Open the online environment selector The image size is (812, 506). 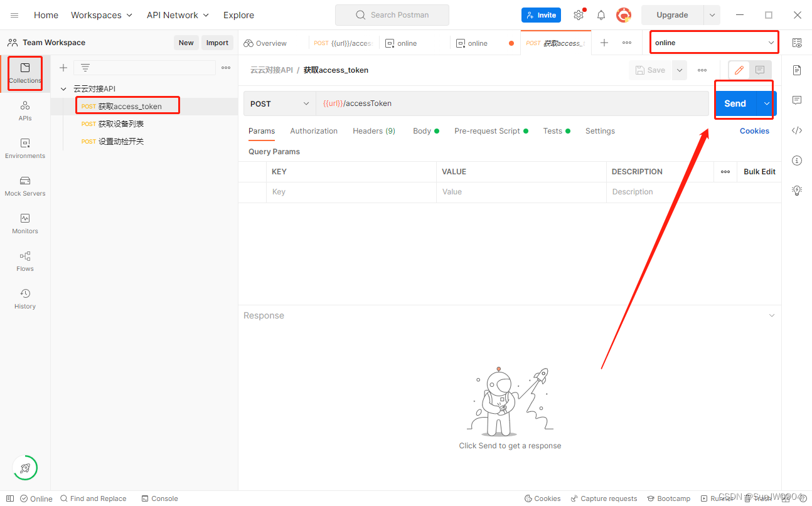click(x=714, y=43)
